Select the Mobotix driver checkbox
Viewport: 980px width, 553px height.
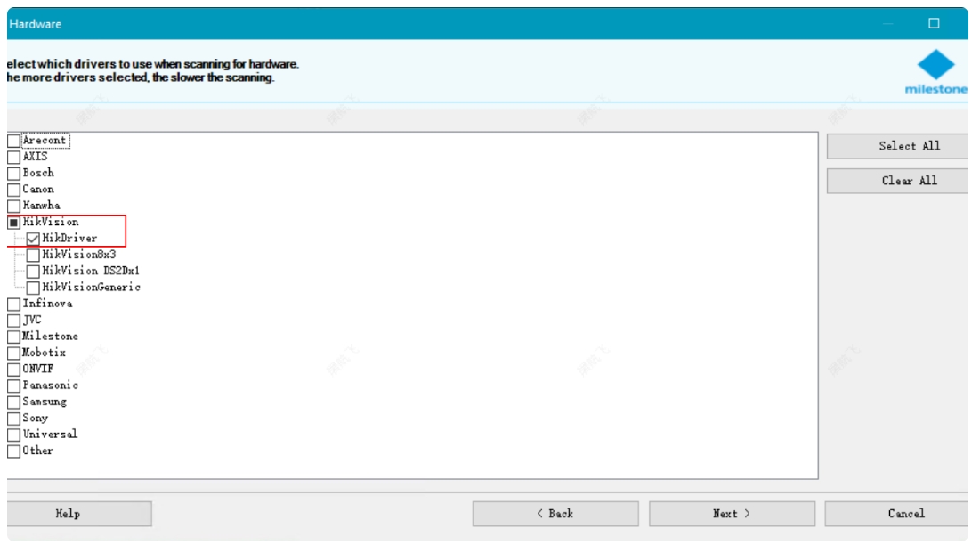click(13, 353)
